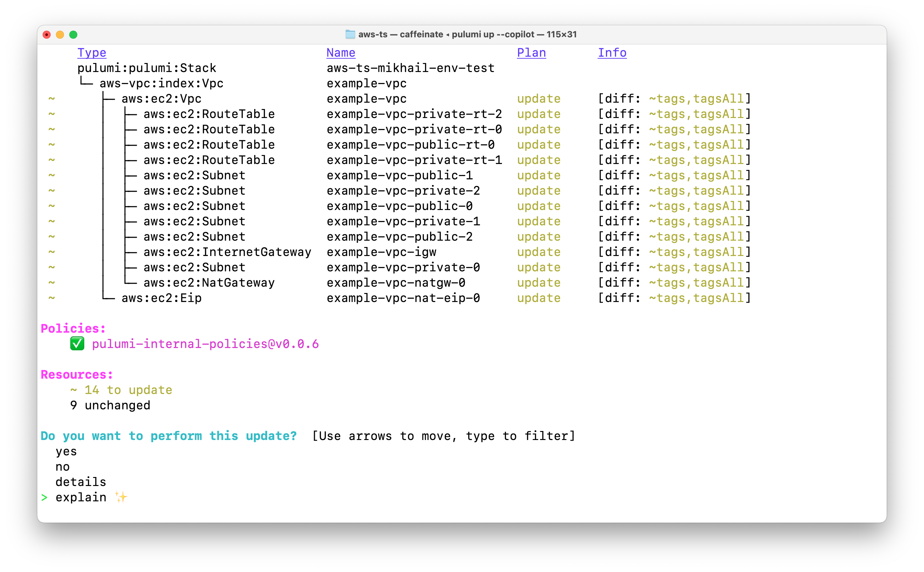Screen dimensions: 924x572
Task: Click the 'update' plan for example-vpc-igw
Action: tap(539, 252)
